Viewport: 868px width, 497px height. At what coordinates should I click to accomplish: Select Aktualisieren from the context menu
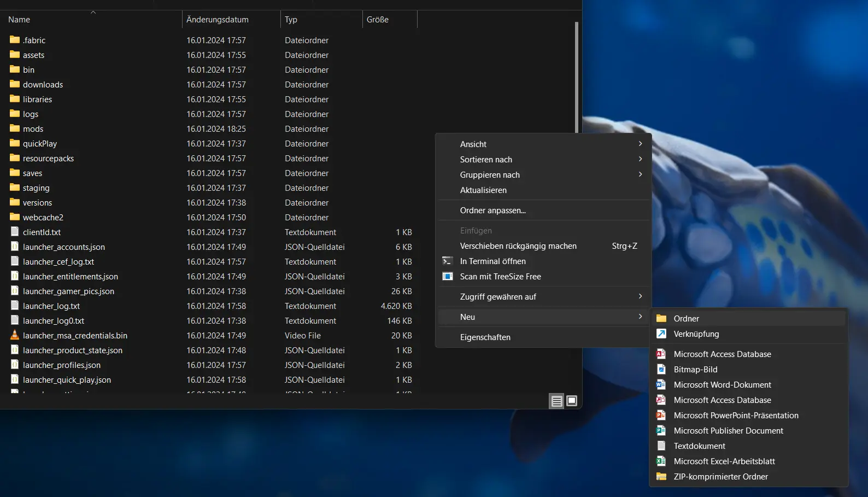483,190
